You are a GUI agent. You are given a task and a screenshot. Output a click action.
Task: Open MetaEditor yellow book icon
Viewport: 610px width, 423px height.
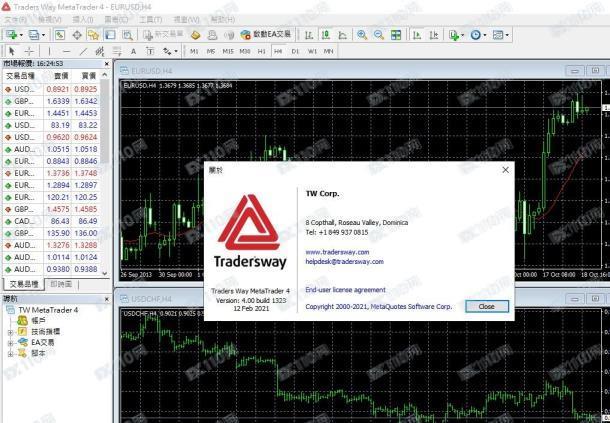coord(195,35)
